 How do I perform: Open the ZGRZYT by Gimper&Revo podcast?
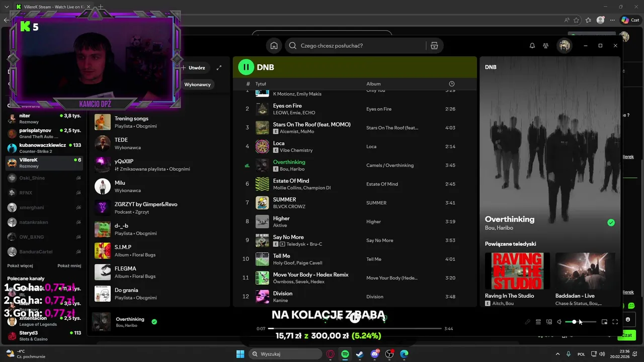tap(160, 208)
